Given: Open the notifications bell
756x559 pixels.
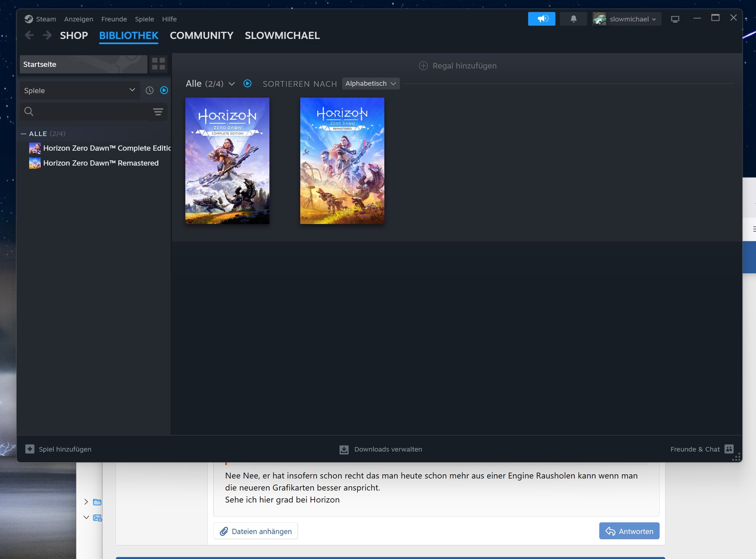Looking at the screenshot, I should (573, 19).
